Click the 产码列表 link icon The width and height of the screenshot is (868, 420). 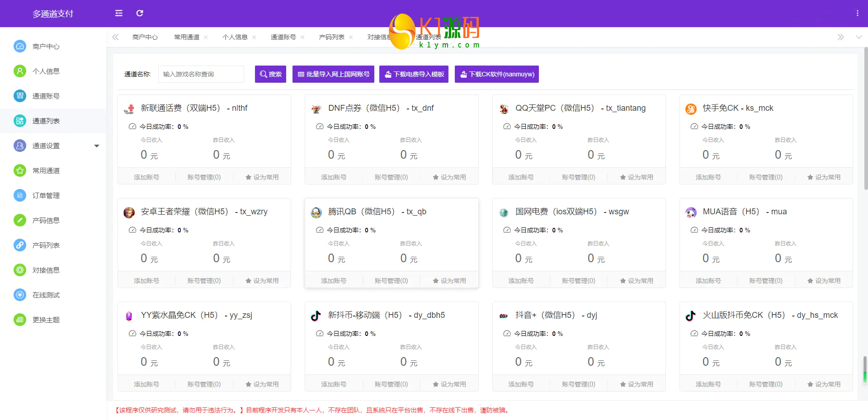click(x=19, y=245)
